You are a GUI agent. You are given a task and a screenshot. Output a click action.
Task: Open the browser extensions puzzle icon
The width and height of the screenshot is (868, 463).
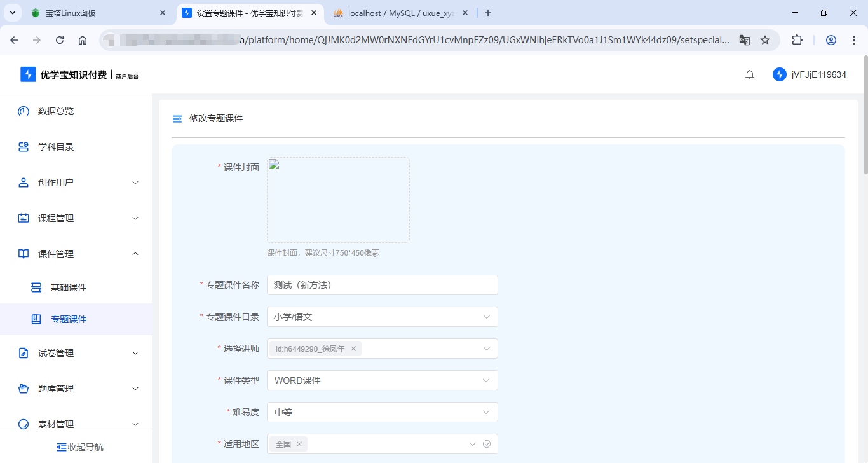[x=797, y=39]
